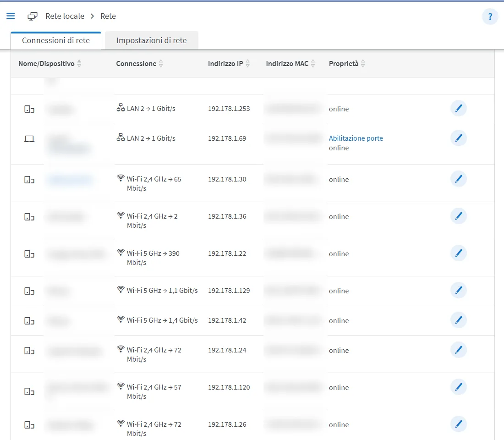504x440 pixels.
Task: Edit the device with IP 192.178.1.26
Action: (x=458, y=424)
